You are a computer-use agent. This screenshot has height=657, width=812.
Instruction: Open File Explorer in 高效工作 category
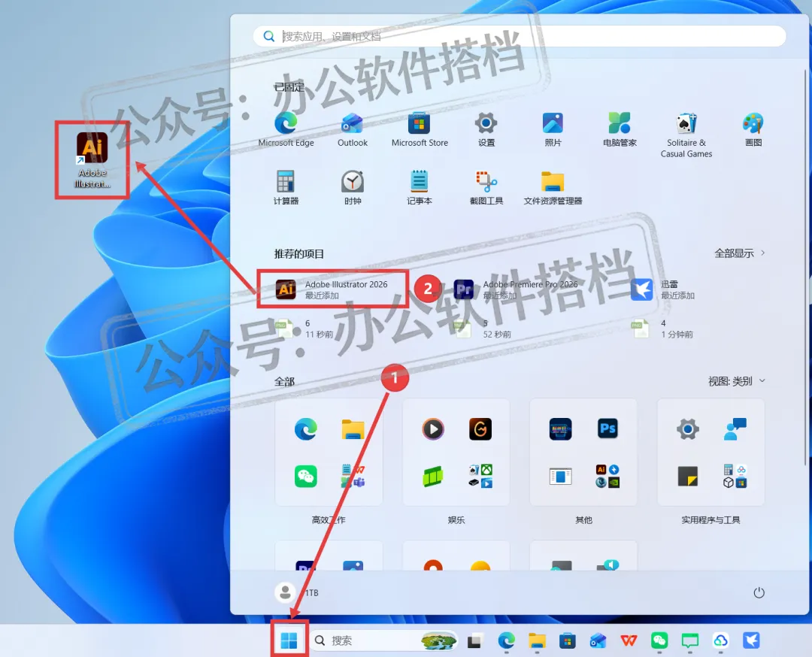(x=353, y=429)
